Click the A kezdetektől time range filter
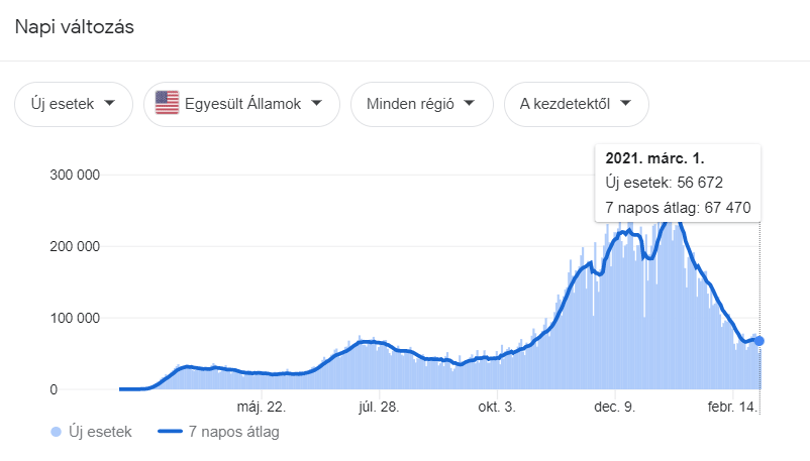Image resolution: width=810 pixels, height=461 pixels. [577, 104]
